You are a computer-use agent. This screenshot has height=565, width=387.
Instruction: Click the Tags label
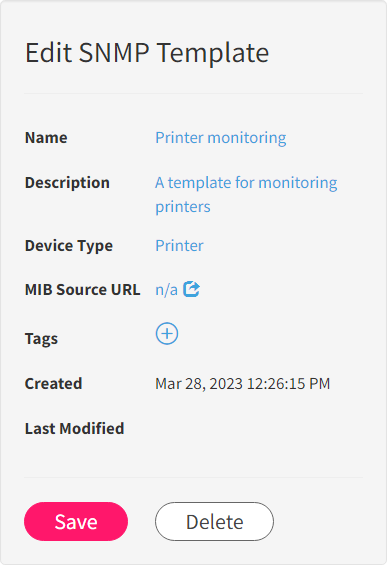click(x=41, y=339)
